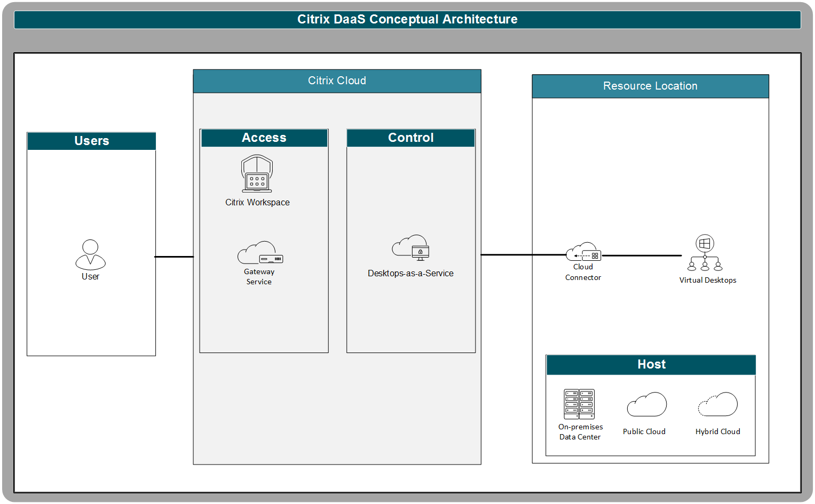The width and height of the screenshot is (815, 504).
Task: Click the Gateway Service cloud icon
Action: pos(260,253)
